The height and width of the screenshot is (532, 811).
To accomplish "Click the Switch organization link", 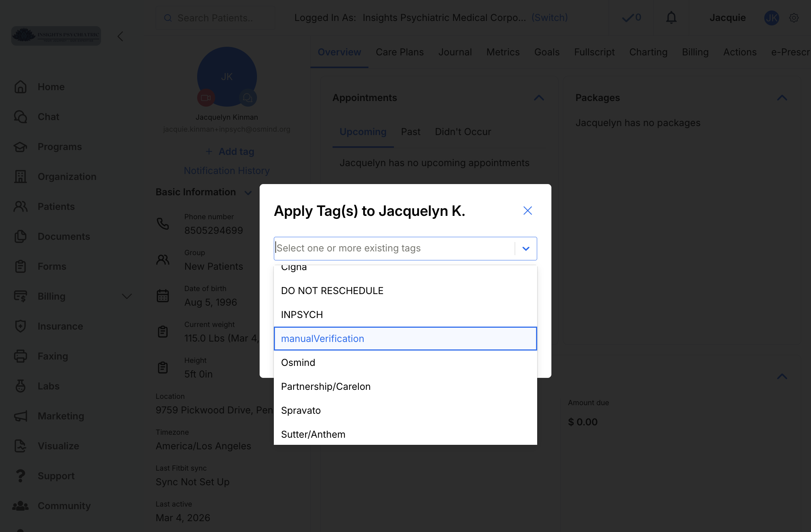I will (550, 18).
